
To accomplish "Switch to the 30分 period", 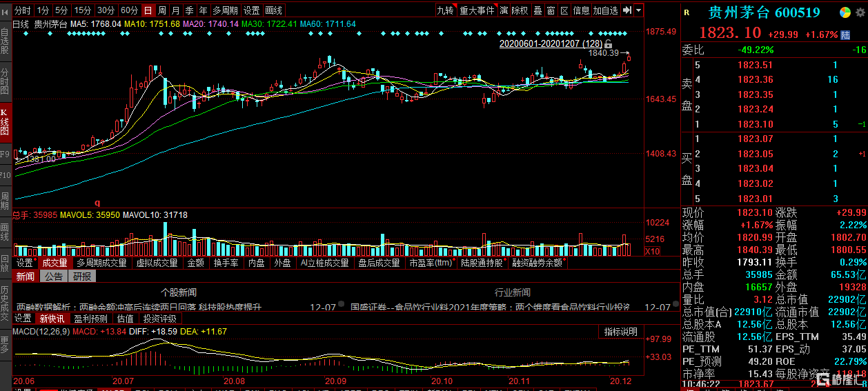I will 106,10.
